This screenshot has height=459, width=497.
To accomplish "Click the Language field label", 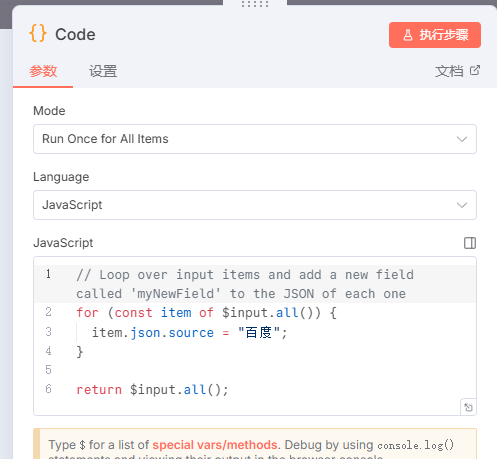I will 61,177.
